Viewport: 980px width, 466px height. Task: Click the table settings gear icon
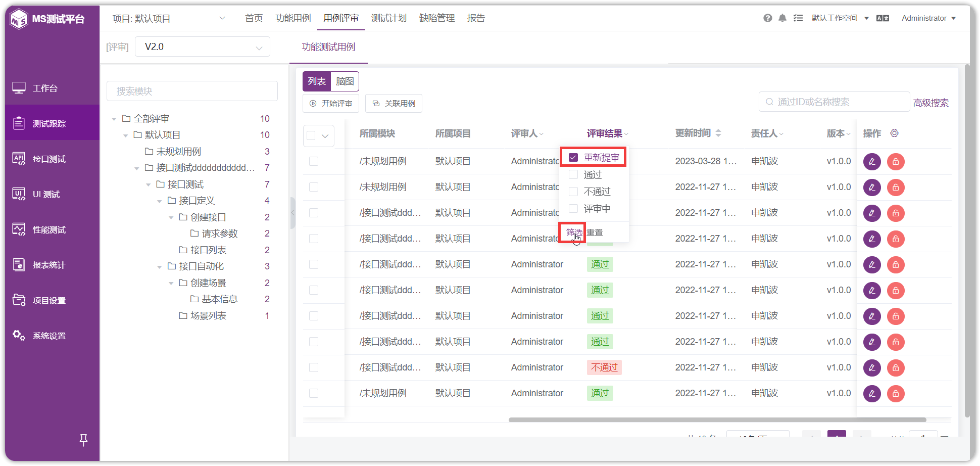tap(894, 133)
